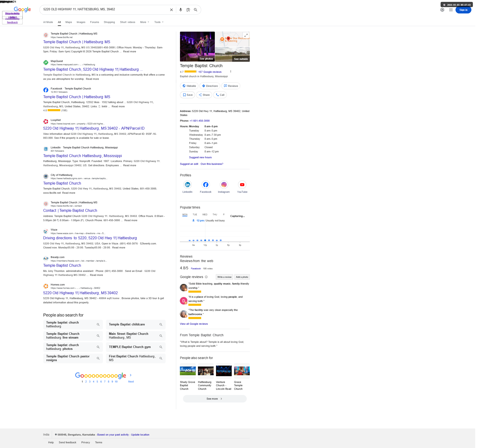This screenshot has width=478, height=448.
Task: Click Update location in the footer
Action: 141,437
